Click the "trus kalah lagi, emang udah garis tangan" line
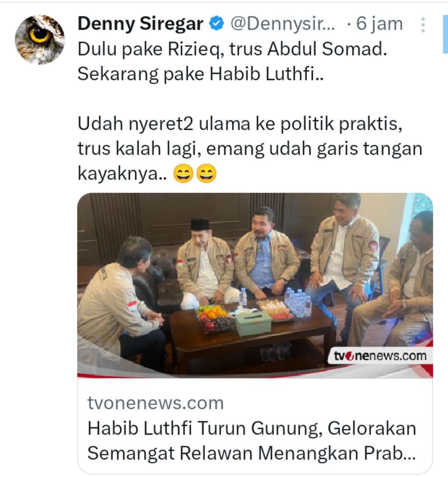Viewport: 448px width, 477px height. 250,149
